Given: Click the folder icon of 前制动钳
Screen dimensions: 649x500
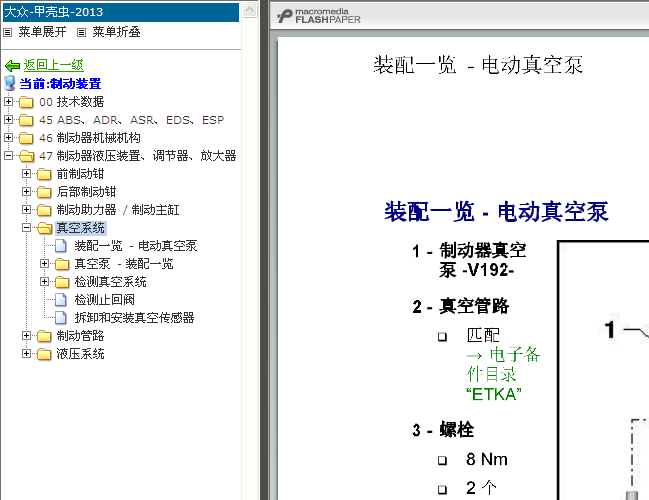Looking at the screenshot, I should (x=44, y=174).
